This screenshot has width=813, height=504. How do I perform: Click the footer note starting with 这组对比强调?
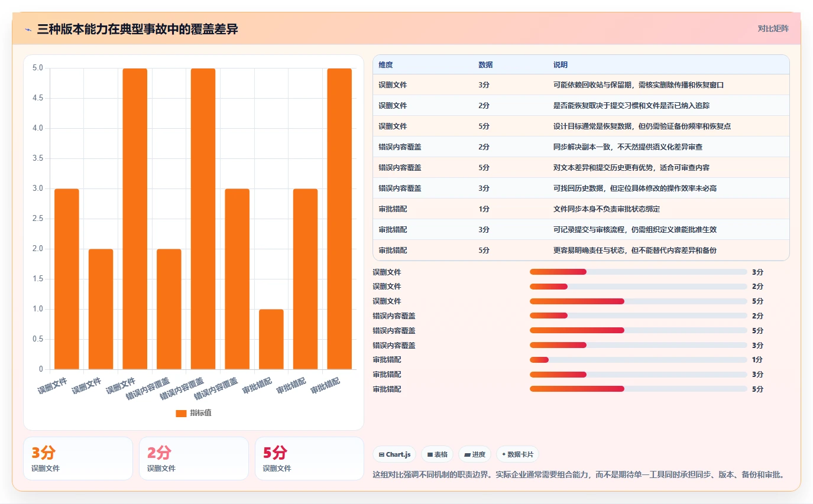coord(578,474)
